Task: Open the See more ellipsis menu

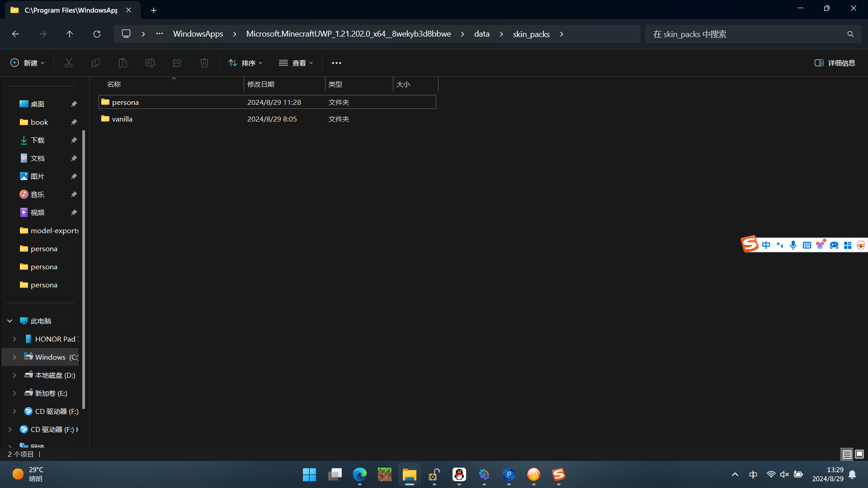Action: (336, 63)
